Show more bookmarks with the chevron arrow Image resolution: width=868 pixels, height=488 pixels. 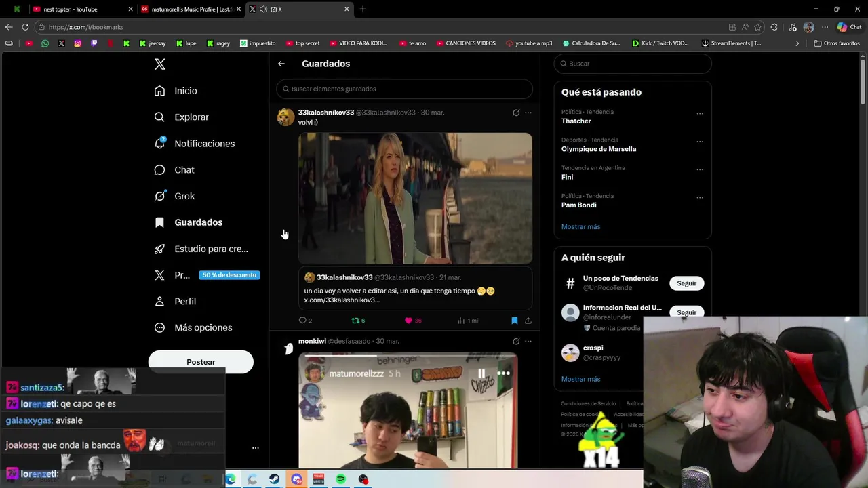point(797,43)
